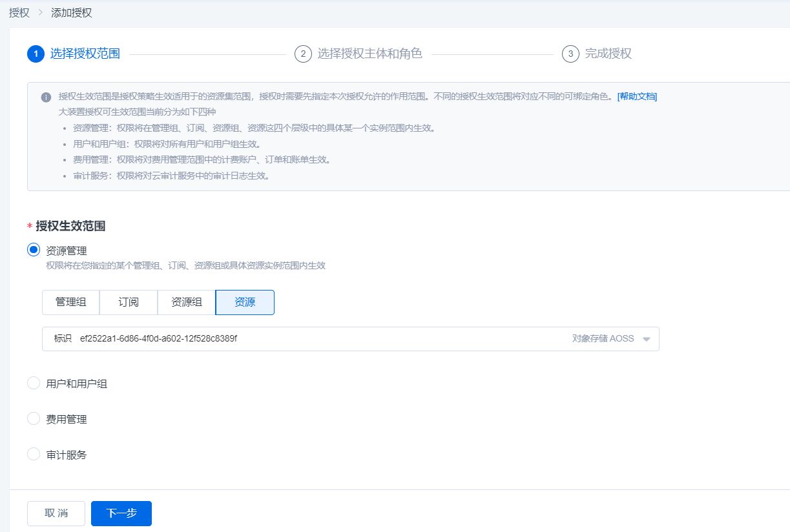Click the 选择授权主体和角色 step label
790x532 pixels.
pos(369,54)
